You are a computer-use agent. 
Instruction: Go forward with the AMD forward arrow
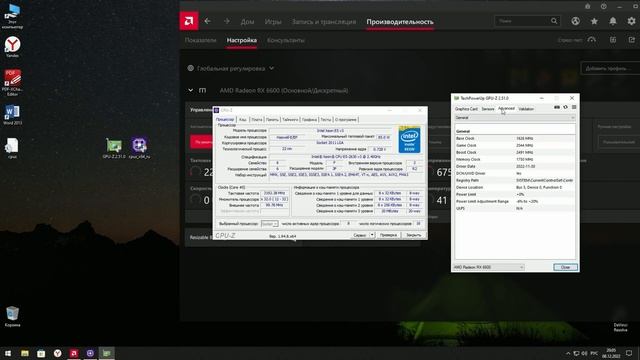227,21
